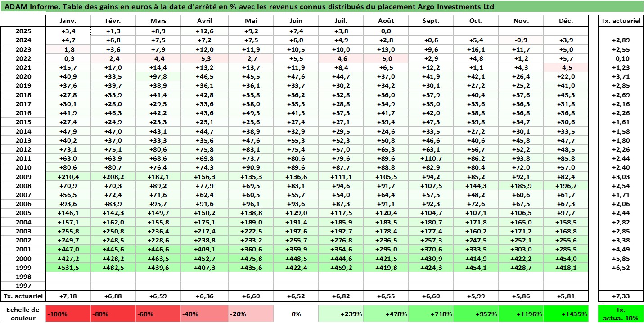
Task: Select the 'Juil.' column header
Action: click(341, 21)
